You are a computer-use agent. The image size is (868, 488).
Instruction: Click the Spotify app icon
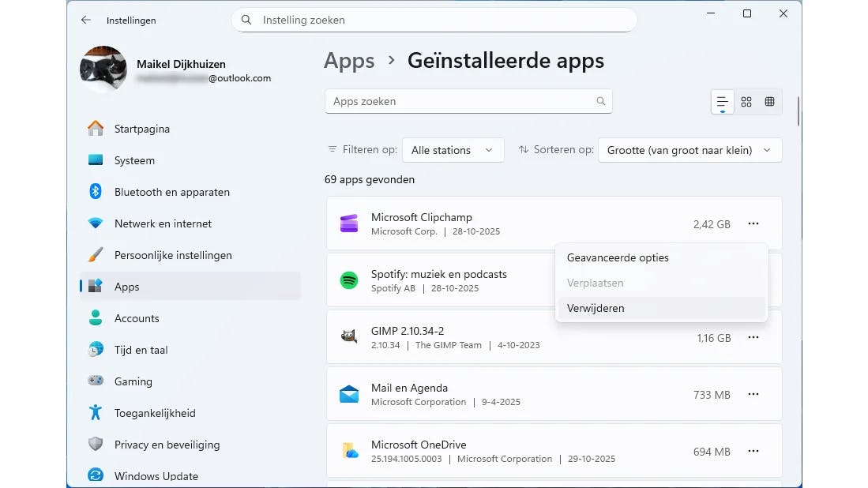point(349,281)
